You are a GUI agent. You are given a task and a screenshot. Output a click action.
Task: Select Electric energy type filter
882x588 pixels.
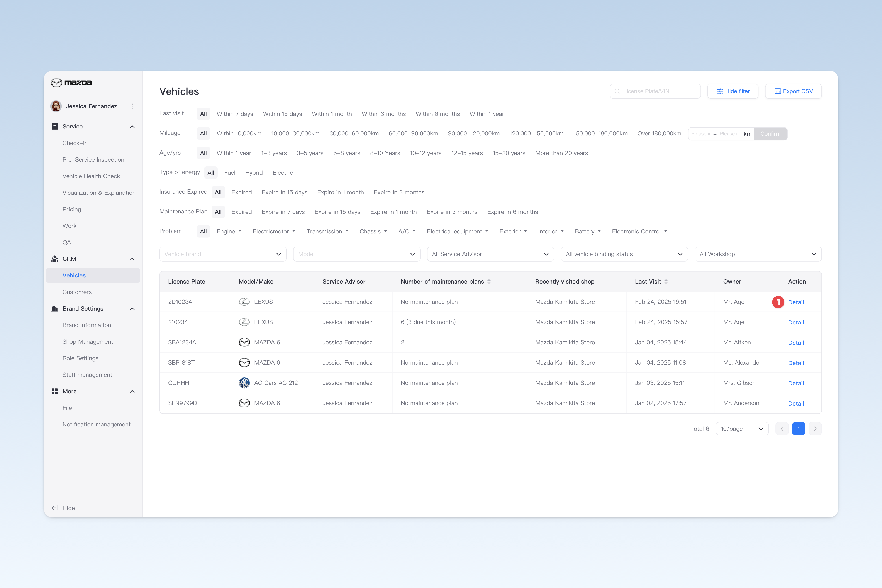(x=283, y=172)
